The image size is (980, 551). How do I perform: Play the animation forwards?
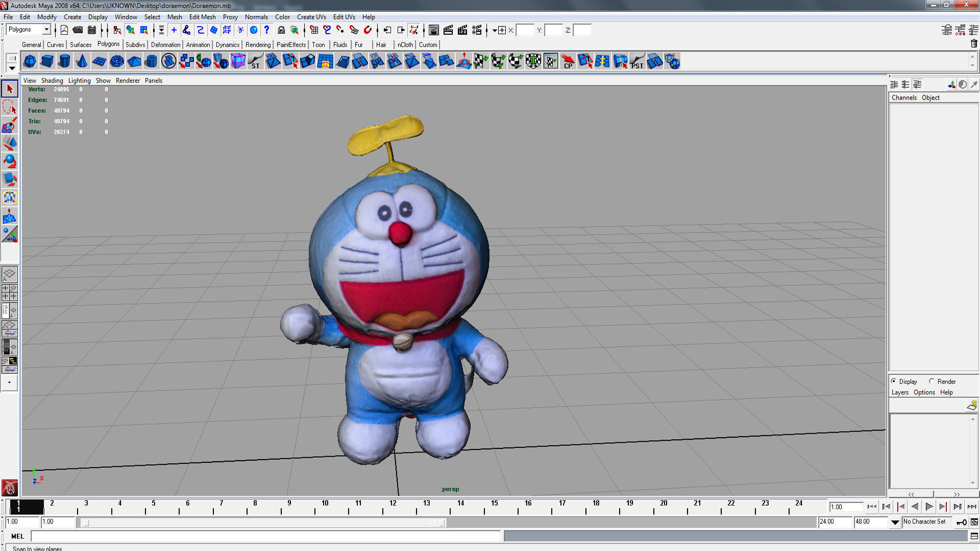929,507
